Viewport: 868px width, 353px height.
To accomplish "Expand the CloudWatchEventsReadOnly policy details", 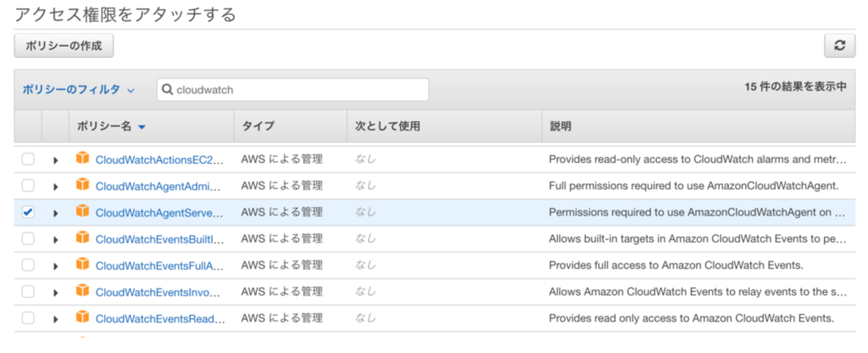I will click(x=55, y=319).
